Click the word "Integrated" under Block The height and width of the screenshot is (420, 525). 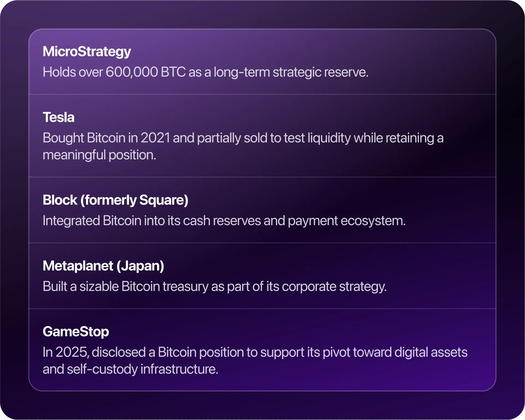click(71, 221)
